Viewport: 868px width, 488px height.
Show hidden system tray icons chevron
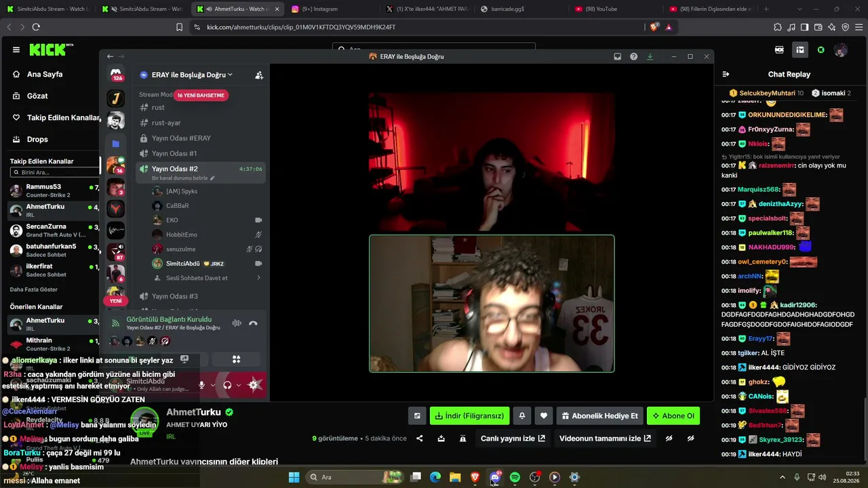tap(782, 477)
